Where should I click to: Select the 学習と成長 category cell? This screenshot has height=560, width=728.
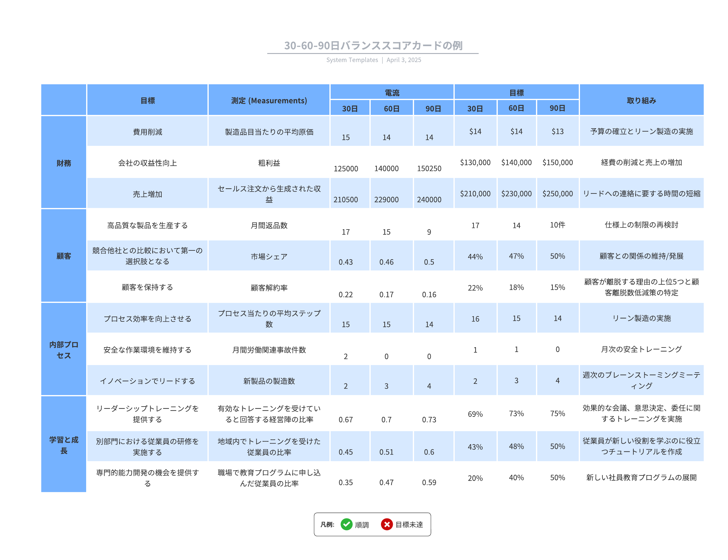[64, 445]
